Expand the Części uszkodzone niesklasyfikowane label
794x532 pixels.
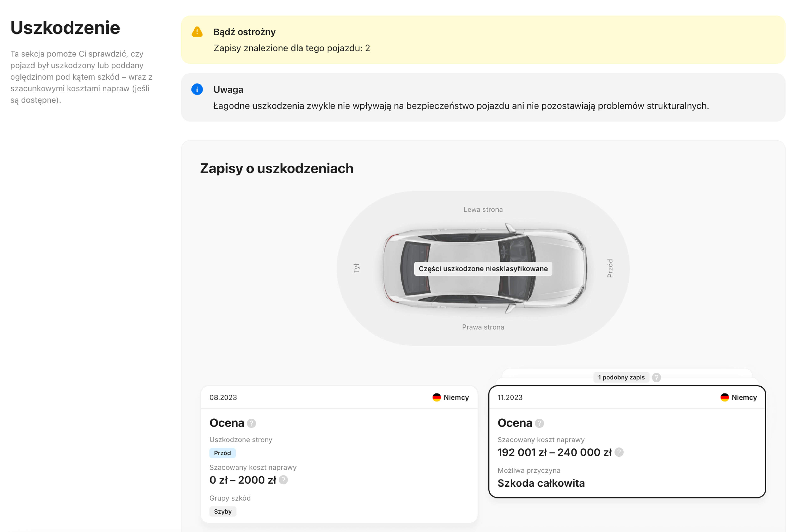(x=483, y=268)
